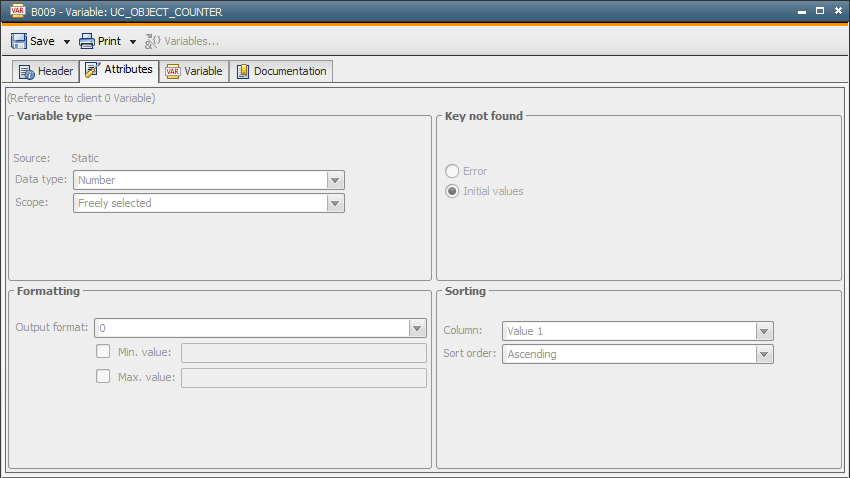Open the Output format dropdown
Viewport: 850px width, 478px height.
click(417, 328)
